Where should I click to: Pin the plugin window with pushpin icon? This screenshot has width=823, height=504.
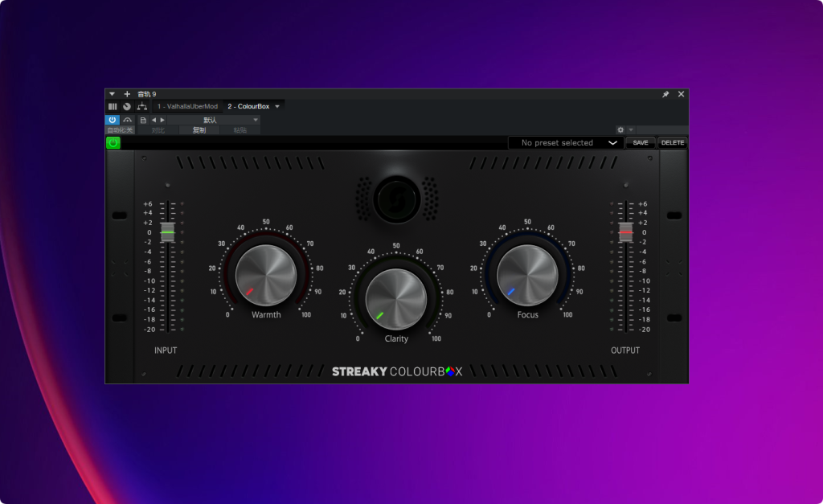[x=665, y=94]
